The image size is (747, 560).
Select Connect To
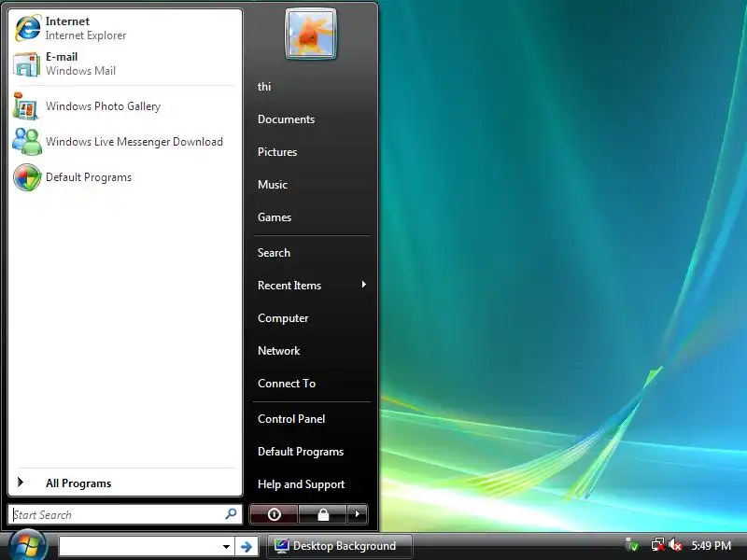pos(287,384)
